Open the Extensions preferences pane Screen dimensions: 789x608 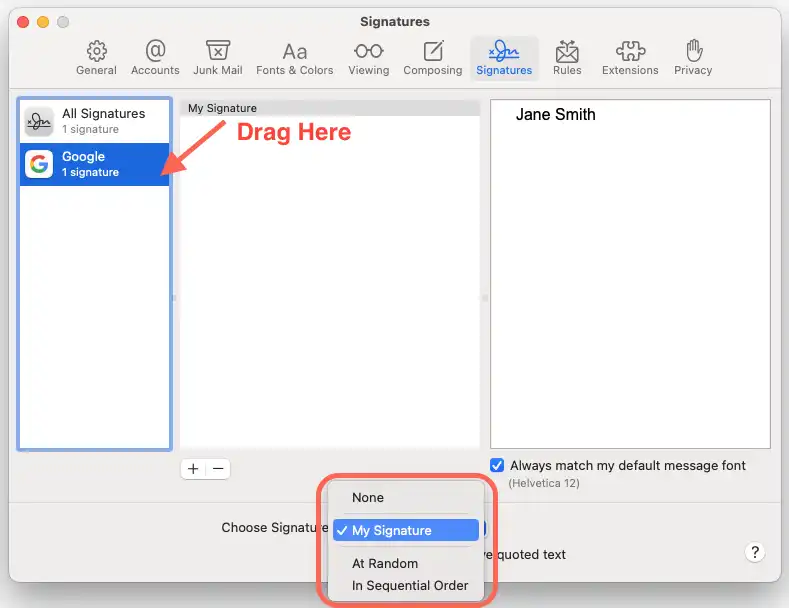(x=630, y=58)
